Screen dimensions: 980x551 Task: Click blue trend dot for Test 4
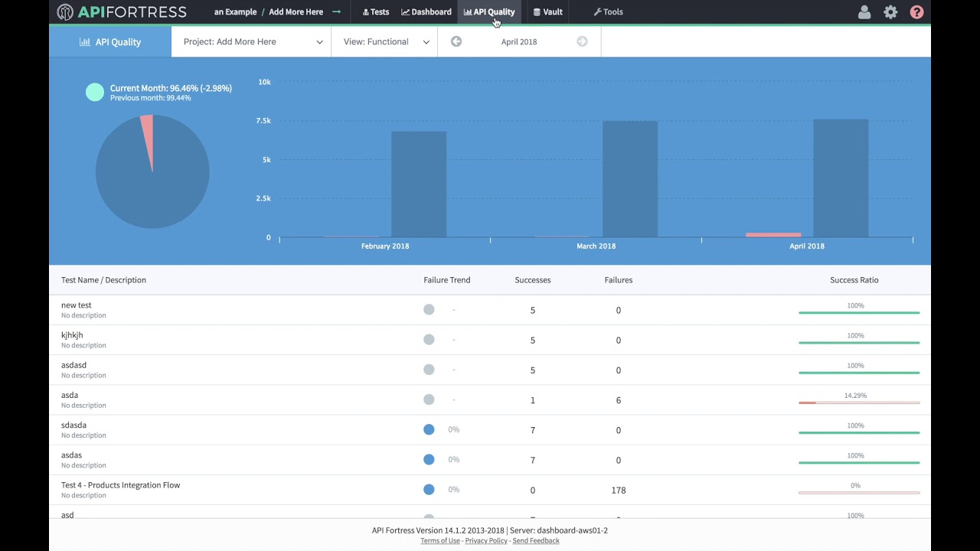click(x=429, y=489)
